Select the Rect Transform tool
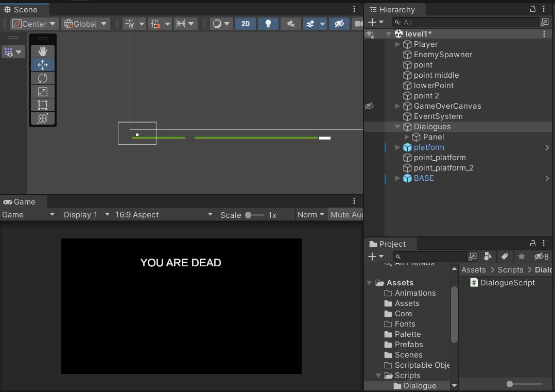This screenshot has height=392, width=555. [43, 105]
